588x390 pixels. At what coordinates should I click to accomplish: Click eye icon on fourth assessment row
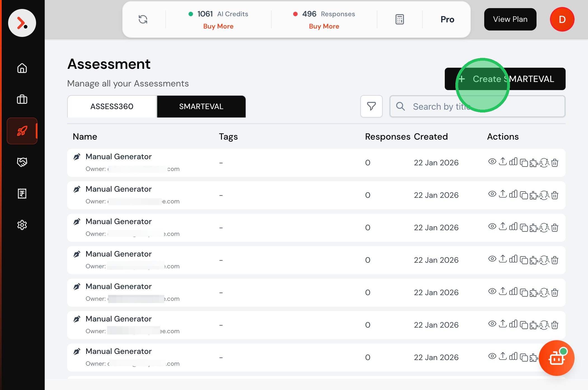(492, 259)
